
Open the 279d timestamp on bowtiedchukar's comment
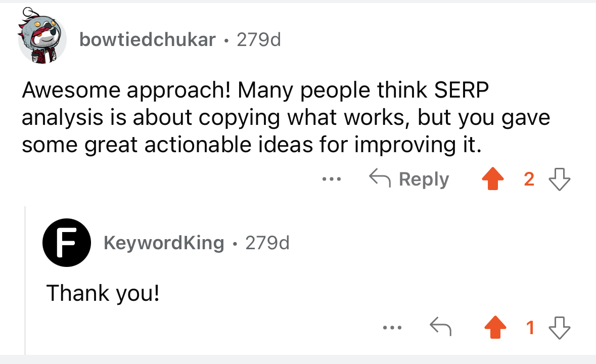click(259, 39)
